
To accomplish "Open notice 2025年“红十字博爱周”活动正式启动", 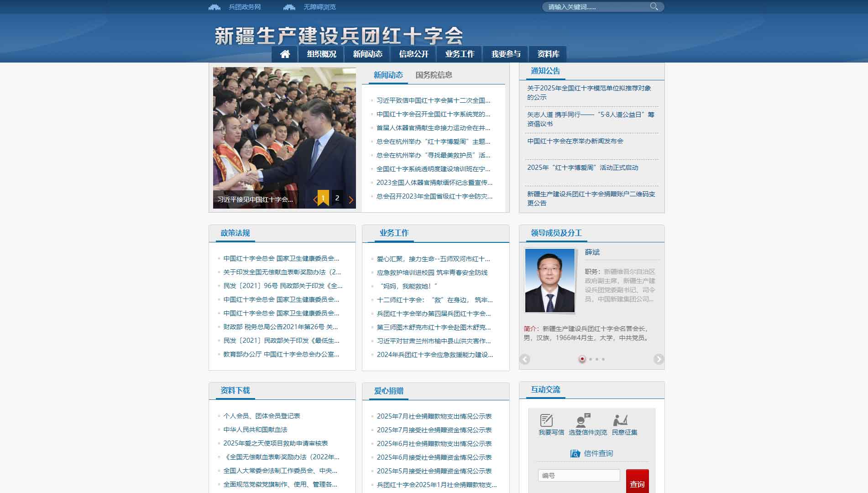I will coord(583,168).
